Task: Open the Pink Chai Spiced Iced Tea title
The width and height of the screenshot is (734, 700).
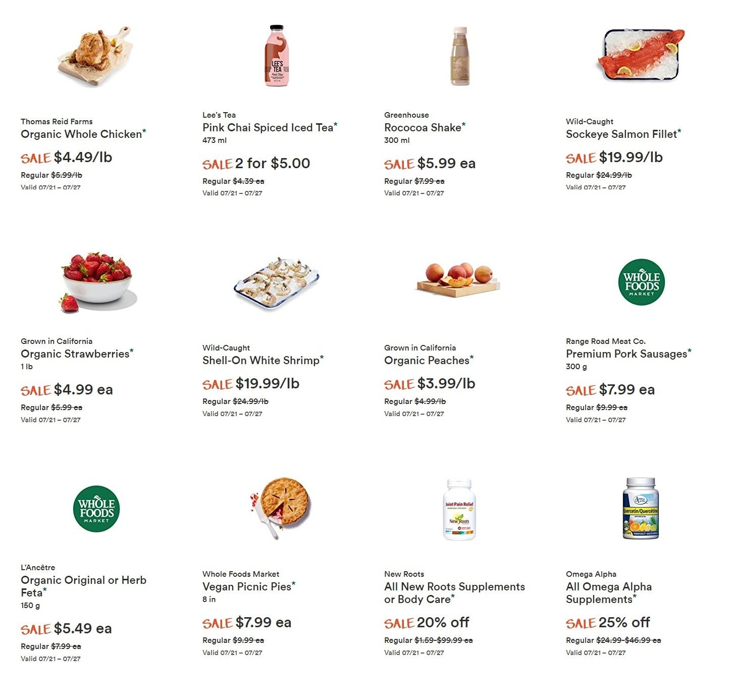Action: coord(268,128)
